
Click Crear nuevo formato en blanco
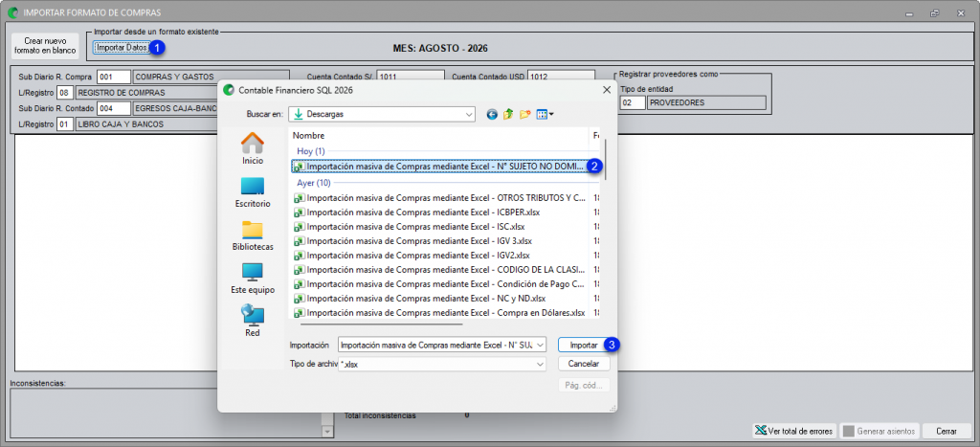pyautogui.click(x=45, y=46)
